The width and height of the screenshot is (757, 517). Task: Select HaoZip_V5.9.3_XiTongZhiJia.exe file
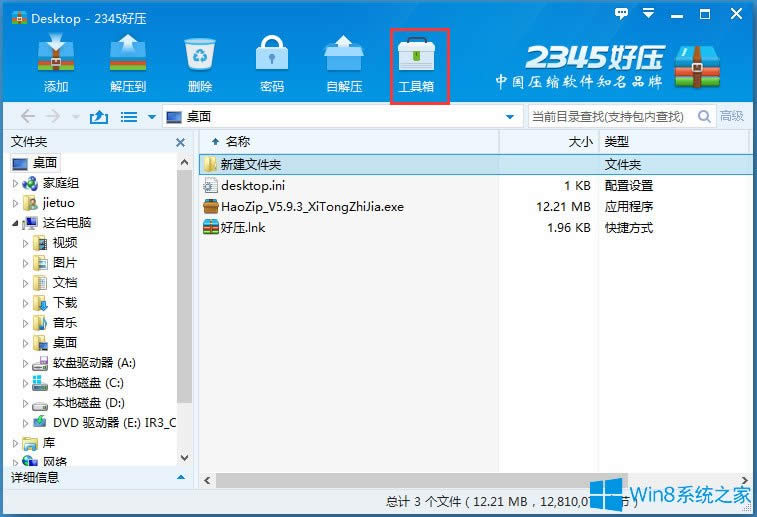click(x=312, y=207)
